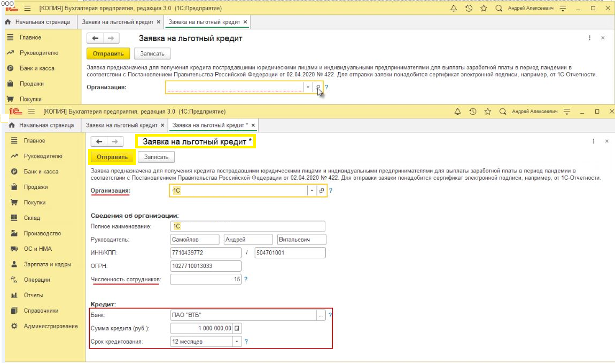Go back arrow in lower form
This screenshot has height=364, width=615.
point(99,141)
